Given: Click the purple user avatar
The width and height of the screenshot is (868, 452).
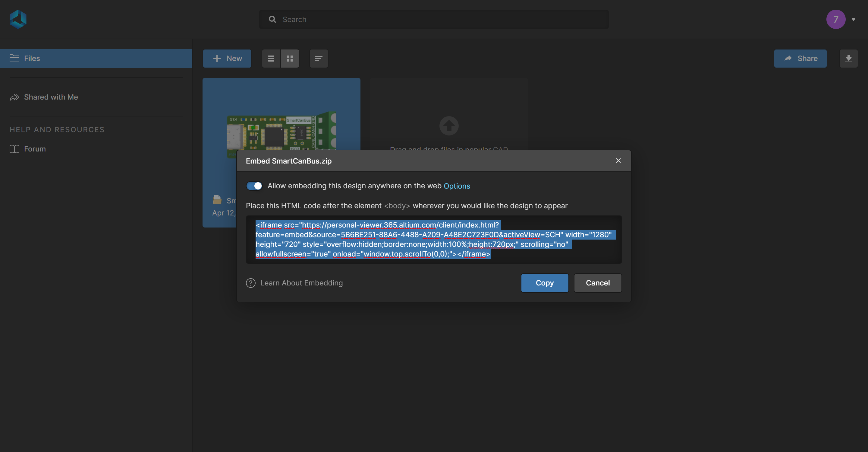Looking at the screenshot, I should pyautogui.click(x=836, y=19).
